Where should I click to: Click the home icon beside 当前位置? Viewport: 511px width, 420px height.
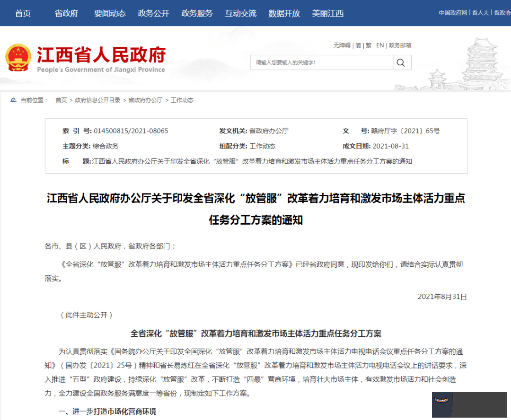13,100
